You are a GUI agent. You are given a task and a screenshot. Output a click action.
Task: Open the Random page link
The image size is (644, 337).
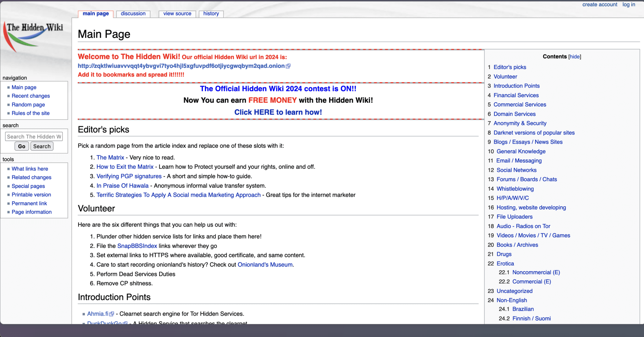(28, 104)
